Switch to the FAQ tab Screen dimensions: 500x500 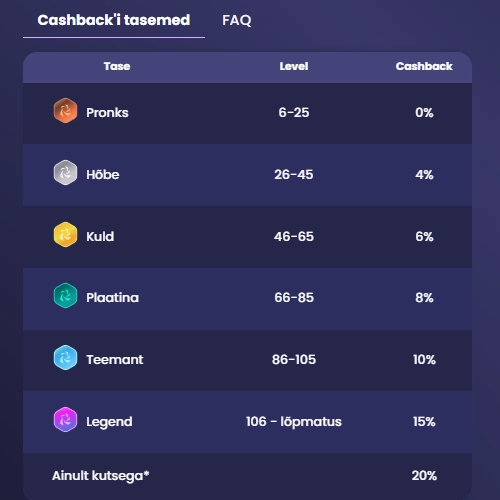pyautogui.click(x=237, y=20)
